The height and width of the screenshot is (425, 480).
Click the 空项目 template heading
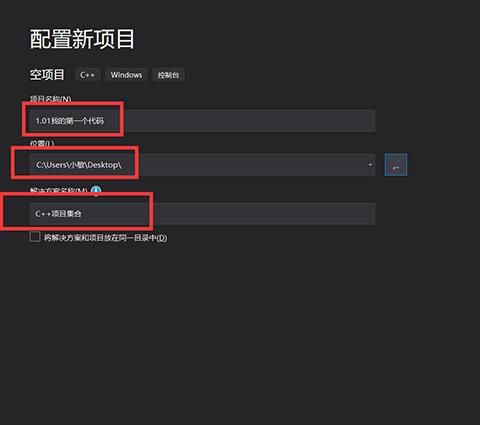click(x=47, y=75)
